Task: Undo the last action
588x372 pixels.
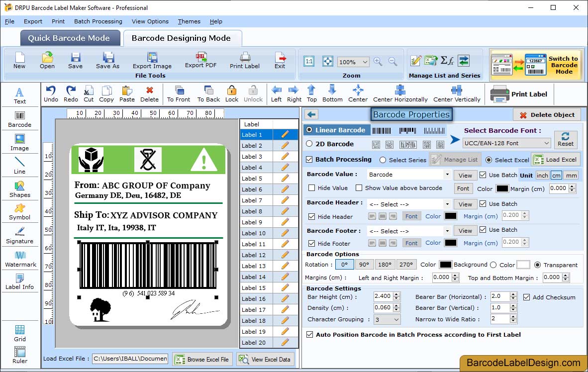Action: [51, 94]
